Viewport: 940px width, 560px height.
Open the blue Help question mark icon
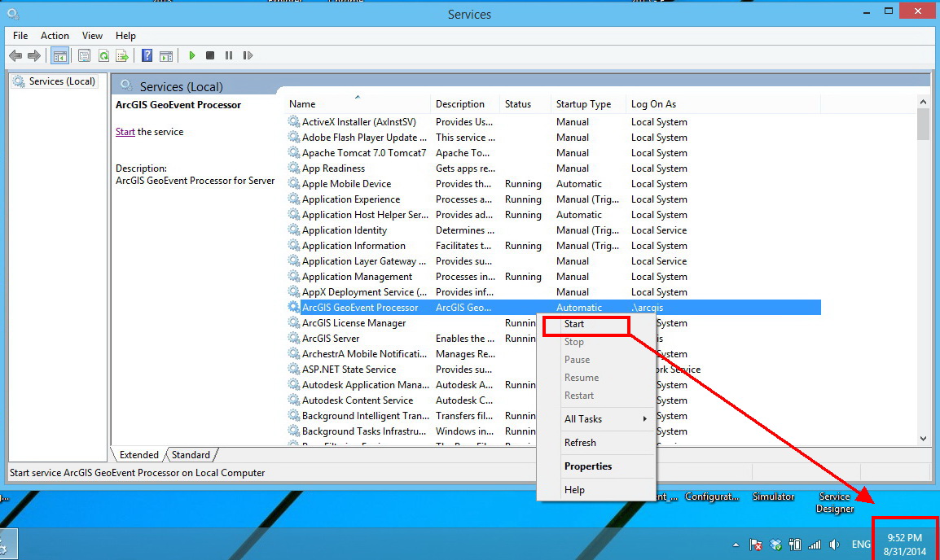click(x=147, y=55)
